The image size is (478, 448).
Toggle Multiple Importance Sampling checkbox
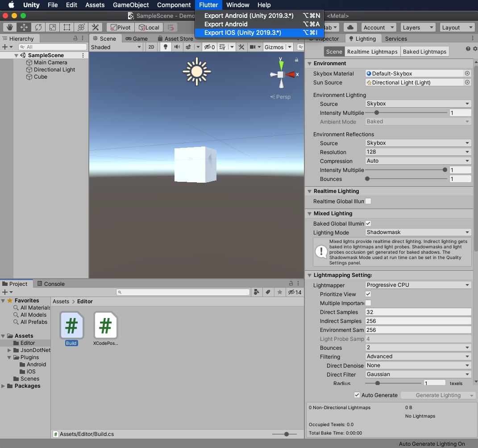point(368,303)
